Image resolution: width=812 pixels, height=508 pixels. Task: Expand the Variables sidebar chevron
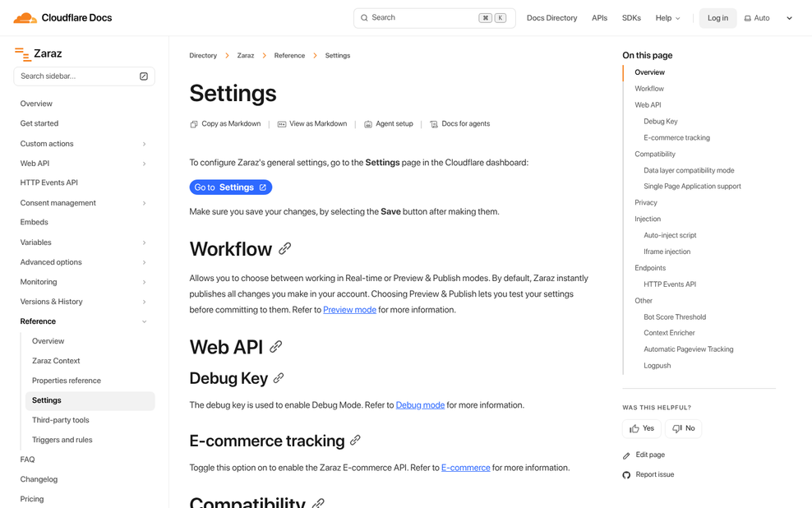tap(144, 242)
